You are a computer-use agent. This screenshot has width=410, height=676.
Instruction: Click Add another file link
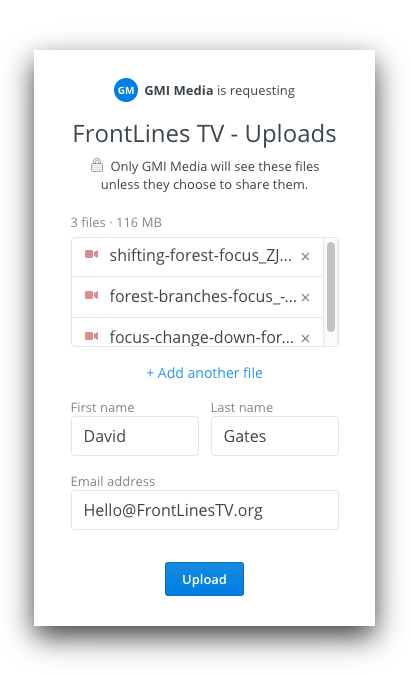pos(204,373)
